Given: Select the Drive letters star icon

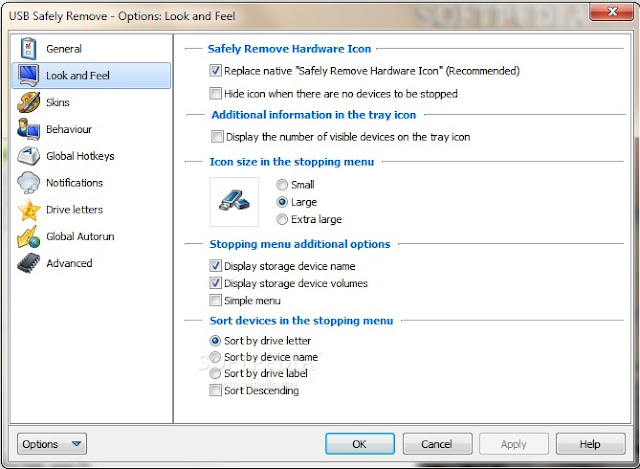Looking at the screenshot, I should point(29,209).
